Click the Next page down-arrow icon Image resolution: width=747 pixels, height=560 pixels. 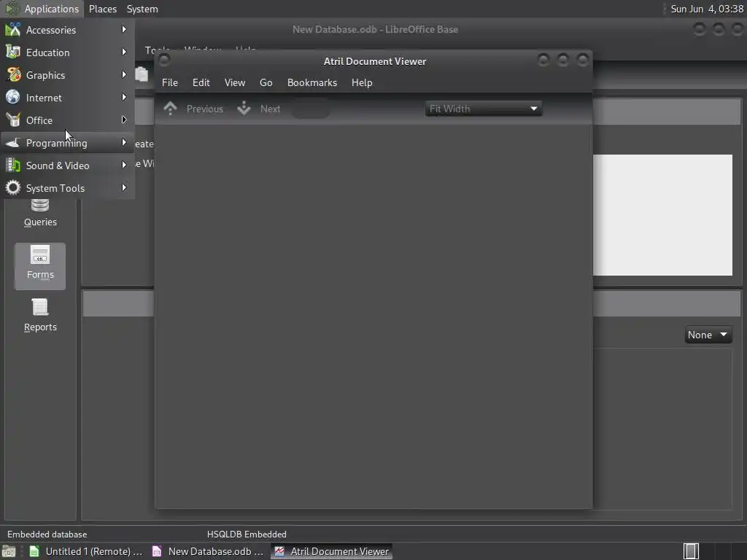tap(244, 109)
